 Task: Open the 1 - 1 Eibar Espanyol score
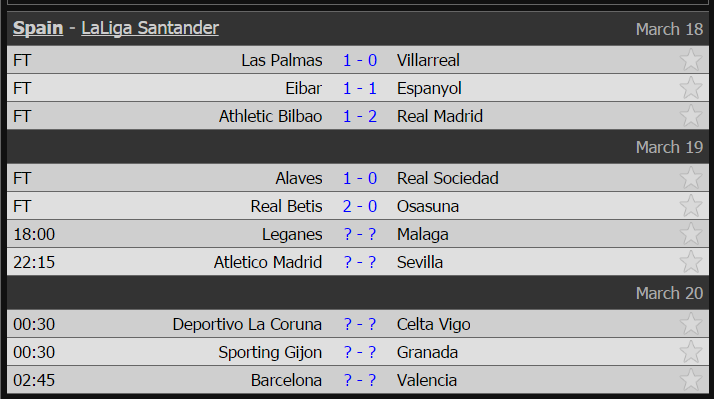coord(360,88)
